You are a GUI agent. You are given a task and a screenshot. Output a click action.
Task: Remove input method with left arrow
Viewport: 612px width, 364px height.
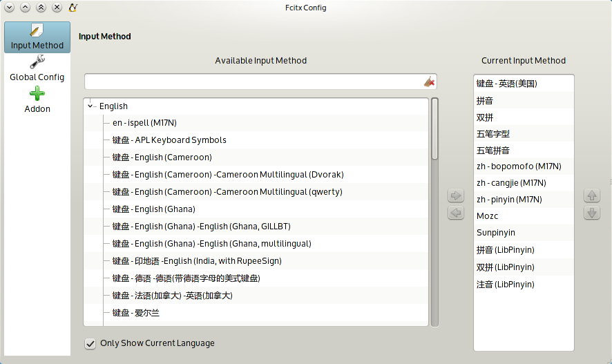[x=455, y=213]
